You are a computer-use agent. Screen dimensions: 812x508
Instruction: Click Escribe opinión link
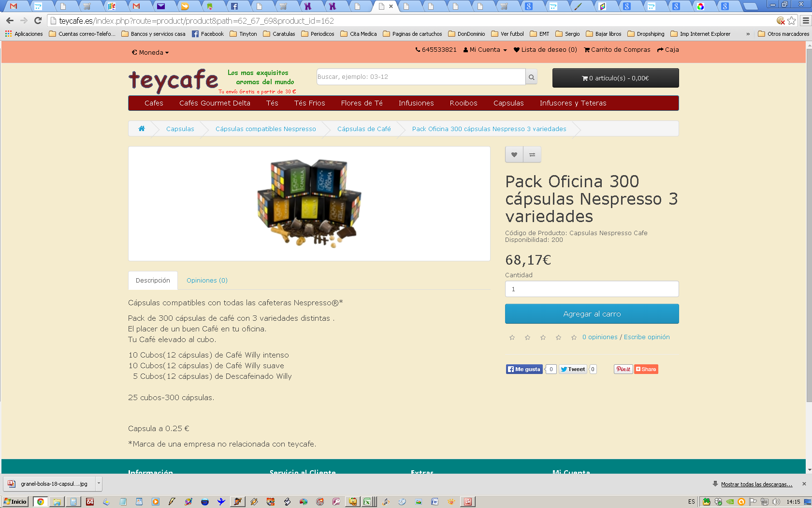pyautogui.click(x=647, y=337)
